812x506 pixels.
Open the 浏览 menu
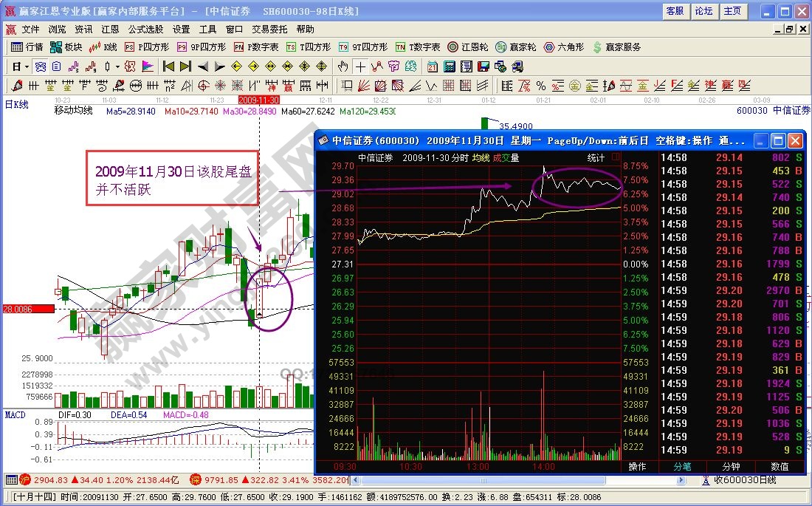click(x=57, y=30)
